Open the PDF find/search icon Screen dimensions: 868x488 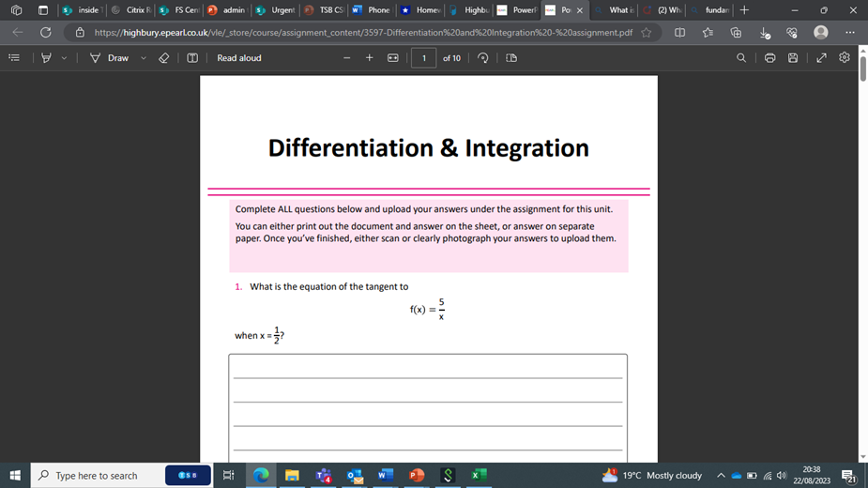[741, 57]
